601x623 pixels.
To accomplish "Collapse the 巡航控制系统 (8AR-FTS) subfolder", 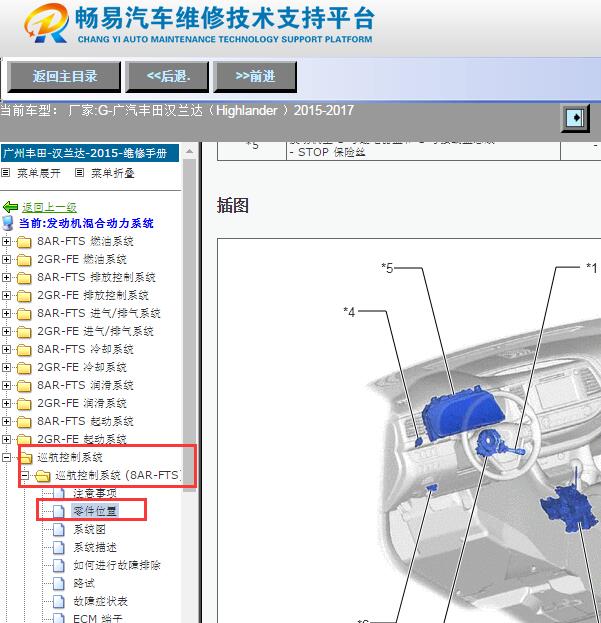I will pos(25,475).
